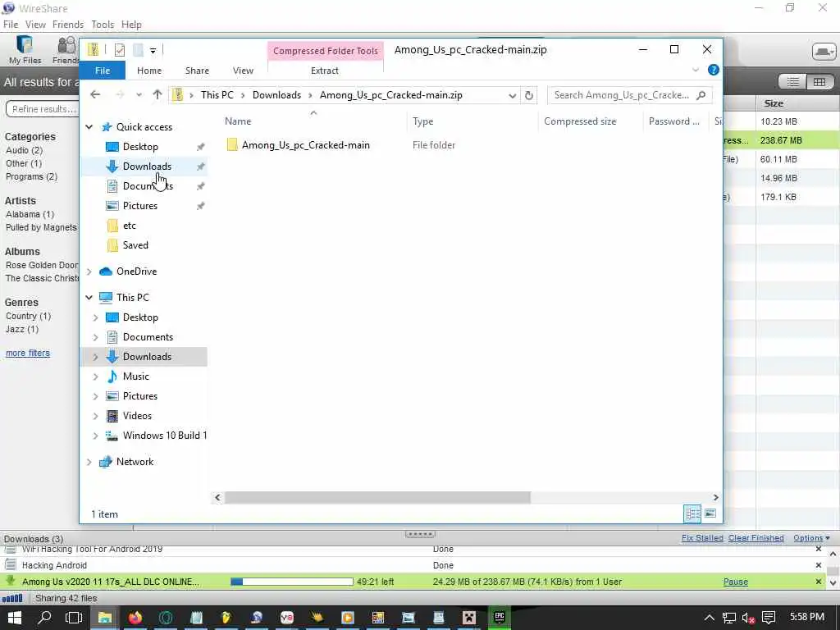The image size is (840, 630).
Task: Expand Documents under This PC
Action: point(95,337)
